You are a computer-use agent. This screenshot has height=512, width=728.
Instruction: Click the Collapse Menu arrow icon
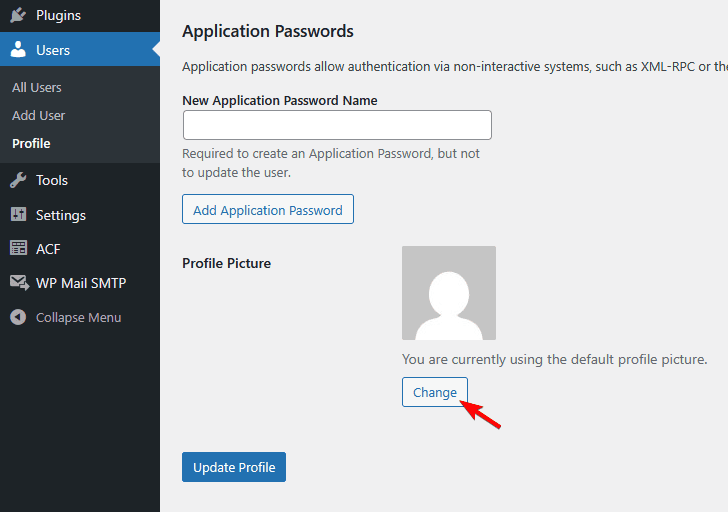18,317
